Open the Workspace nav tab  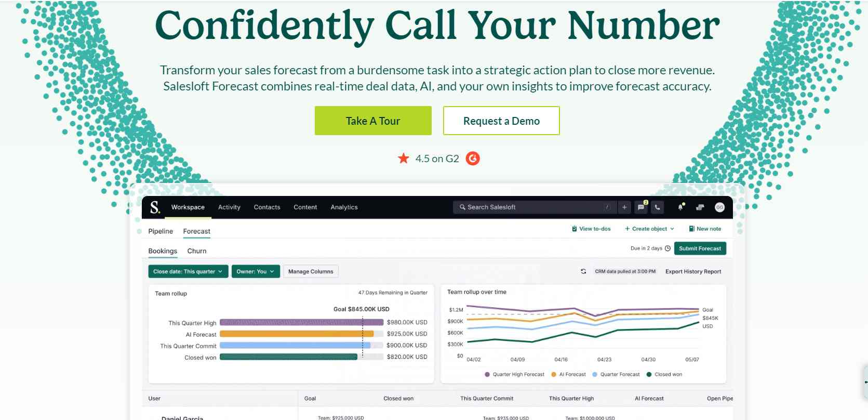188,207
